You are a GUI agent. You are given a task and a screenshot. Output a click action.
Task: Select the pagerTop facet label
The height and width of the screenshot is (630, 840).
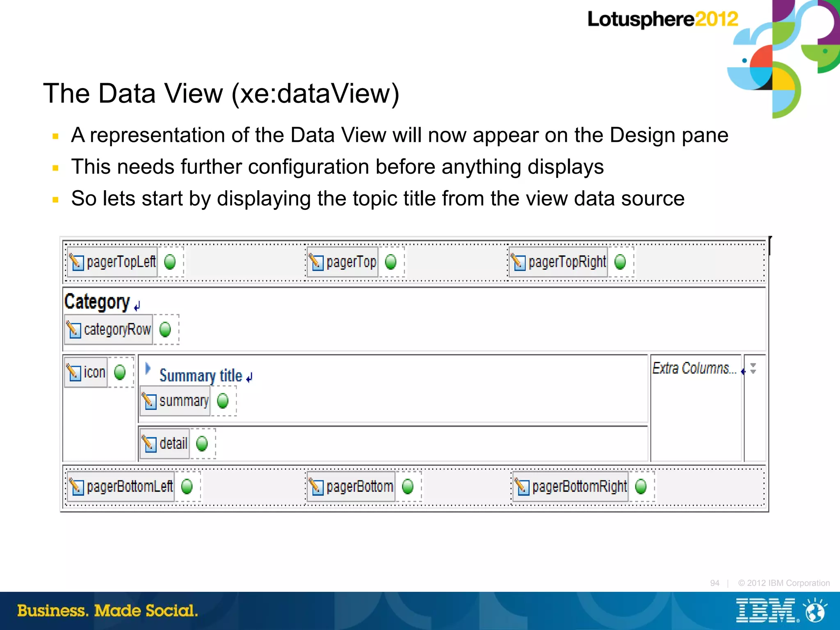[x=352, y=262]
